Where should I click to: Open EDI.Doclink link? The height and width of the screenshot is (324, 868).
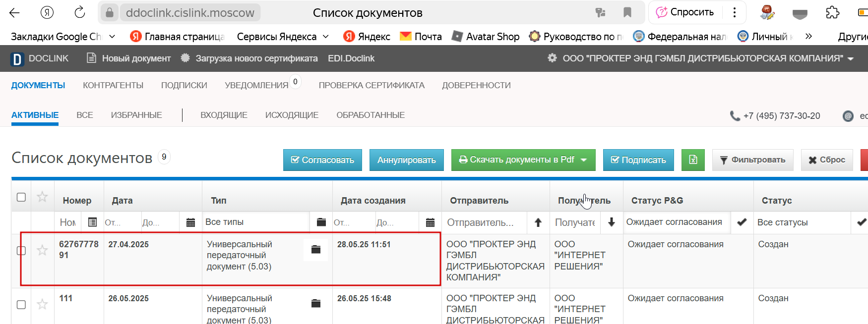coord(351,58)
